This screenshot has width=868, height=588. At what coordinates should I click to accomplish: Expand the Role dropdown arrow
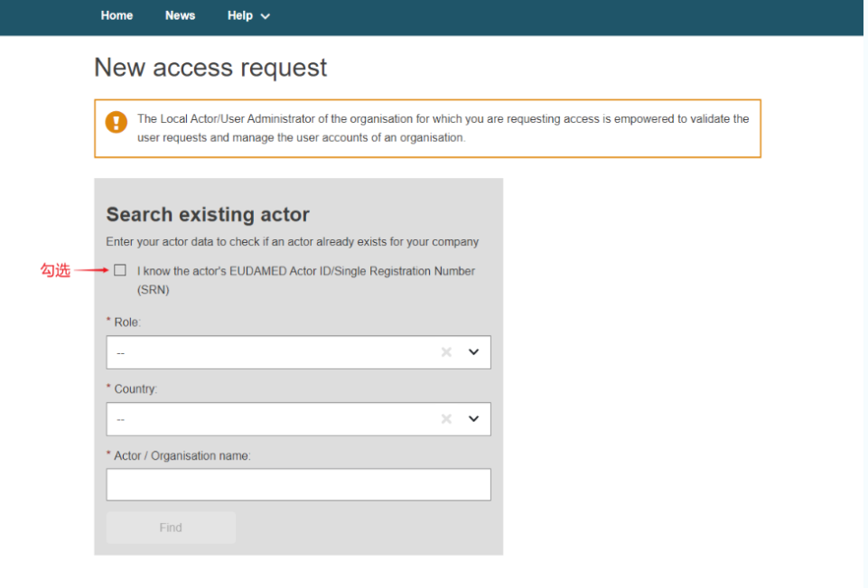[x=473, y=352]
